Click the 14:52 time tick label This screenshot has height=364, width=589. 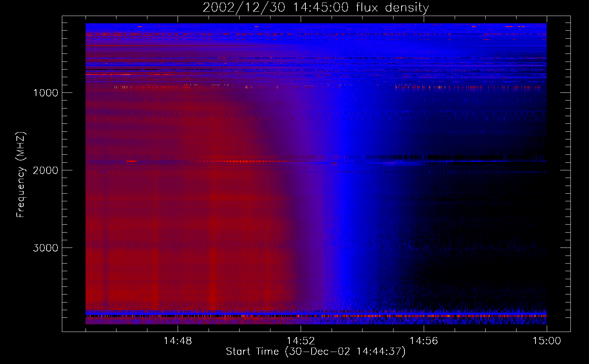301,341
